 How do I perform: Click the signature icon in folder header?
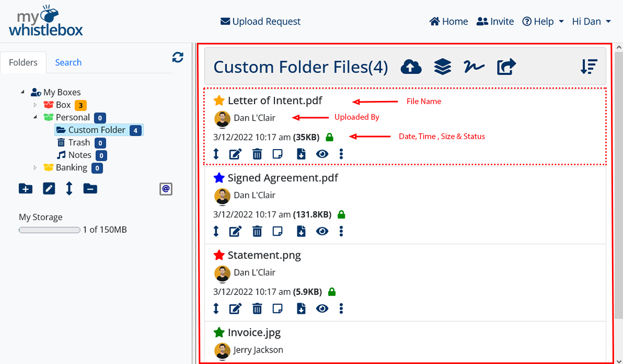tap(474, 67)
